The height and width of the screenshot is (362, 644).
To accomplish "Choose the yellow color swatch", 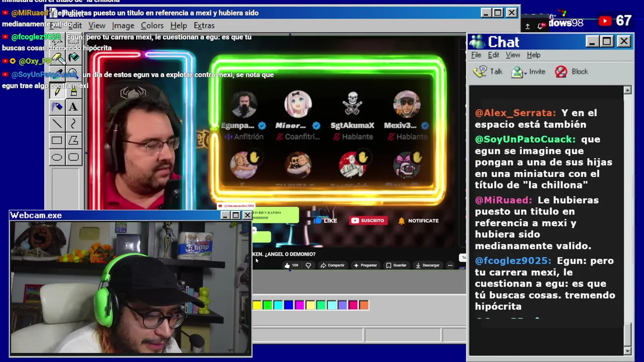I will pyautogui.click(x=257, y=305).
